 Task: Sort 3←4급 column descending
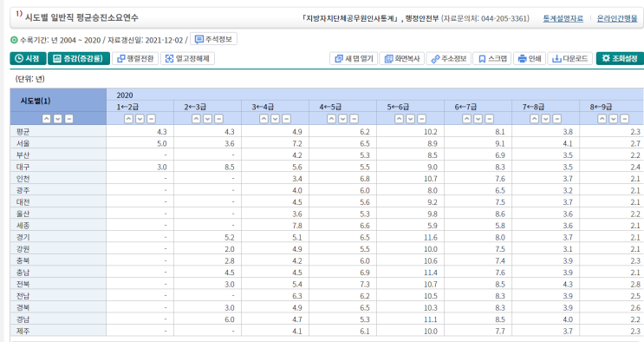coord(275,119)
